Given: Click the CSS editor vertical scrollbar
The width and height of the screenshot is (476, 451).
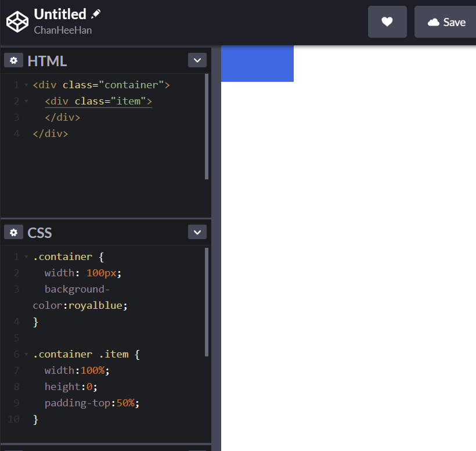Looking at the screenshot, I should (x=207, y=302).
